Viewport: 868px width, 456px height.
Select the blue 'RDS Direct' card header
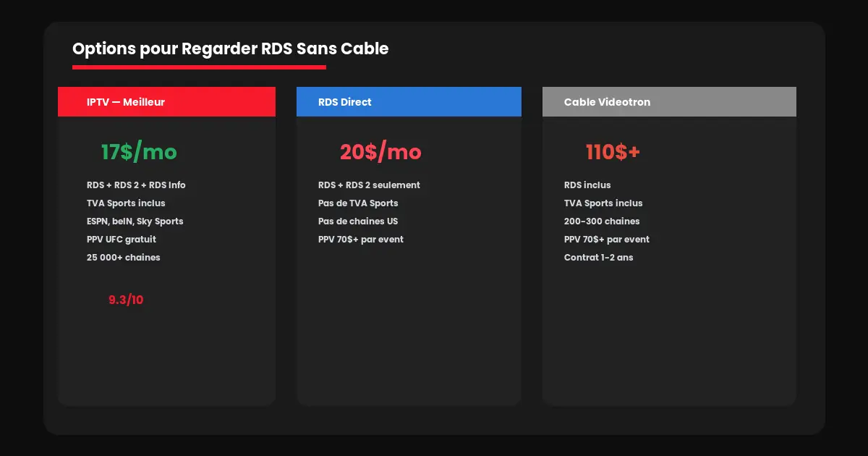coord(409,102)
